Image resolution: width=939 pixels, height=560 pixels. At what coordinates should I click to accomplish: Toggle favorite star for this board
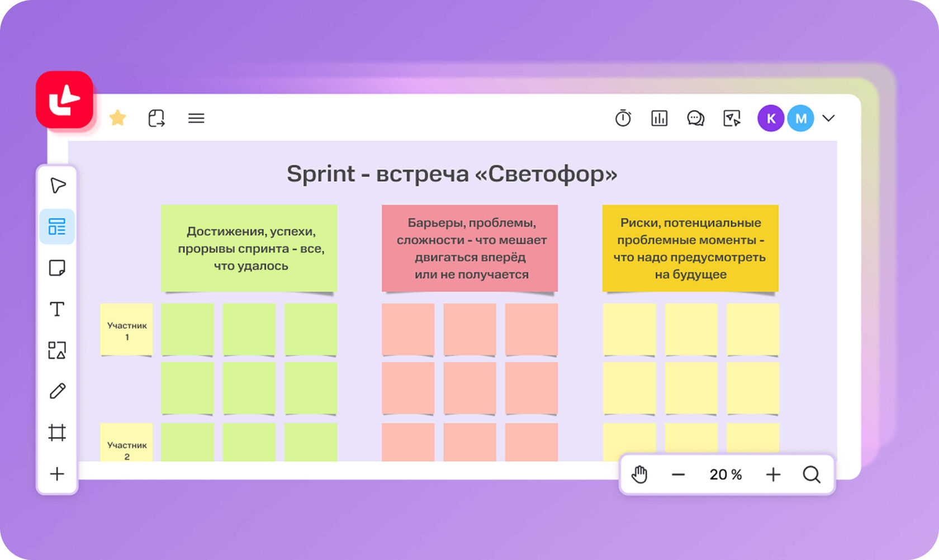point(118,118)
